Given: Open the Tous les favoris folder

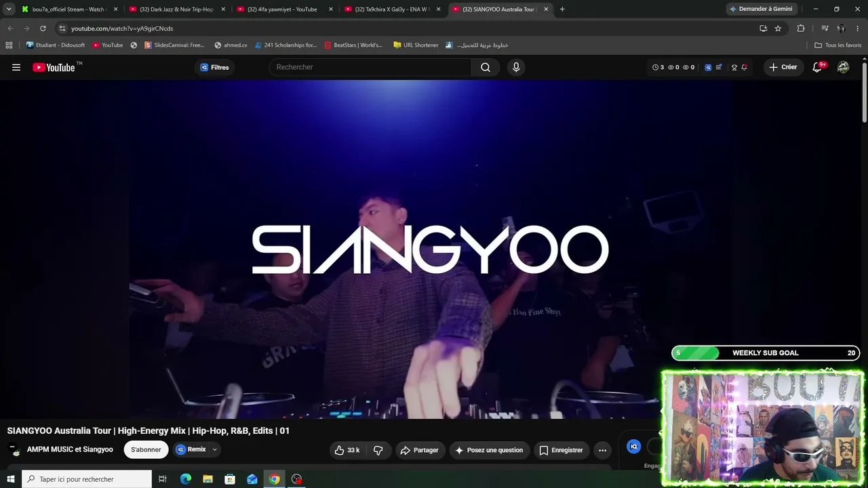Looking at the screenshot, I should coord(838,45).
